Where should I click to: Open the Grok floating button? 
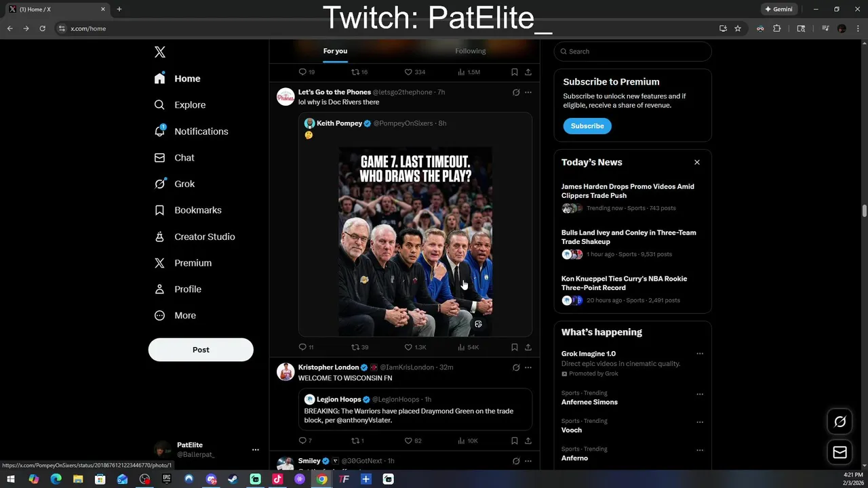tap(840, 422)
